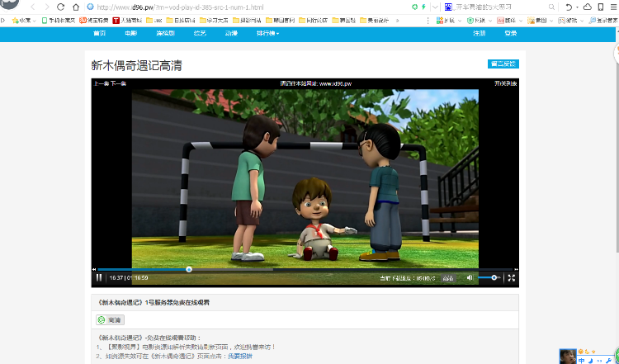The image size is (619, 364).
Task: Enter fullscreen with the expand arrows icon
Action: click(x=511, y=278)
